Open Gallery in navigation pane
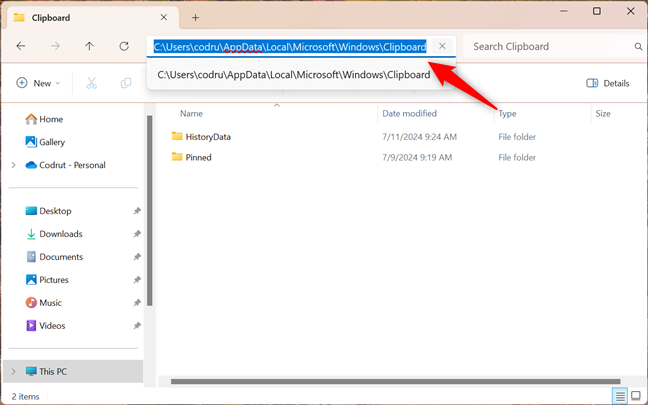Screen dimensions: 648x405 click(45, 142)
